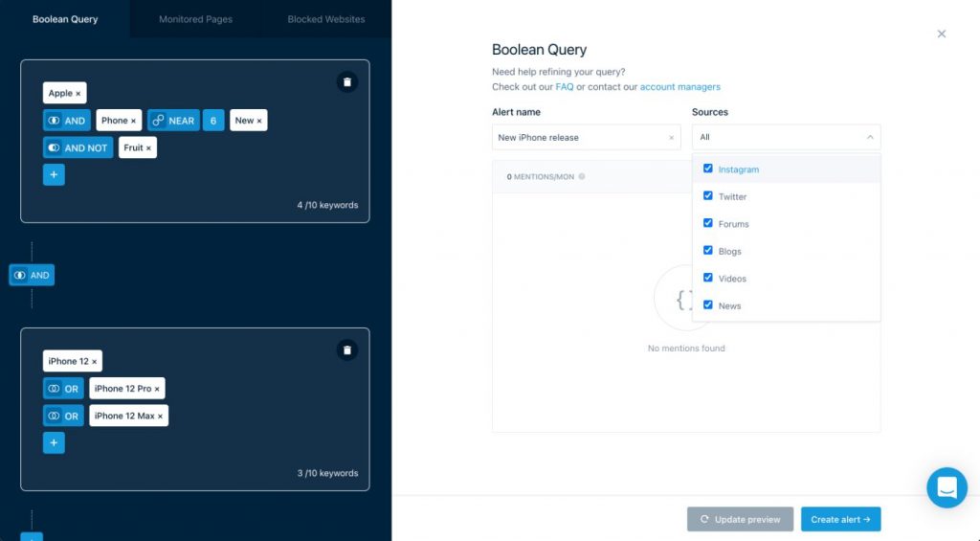Image resolution: width=980 pixels, height=541 pixels.
Task: Remove the New keyword tag
Action: (259, 121)
